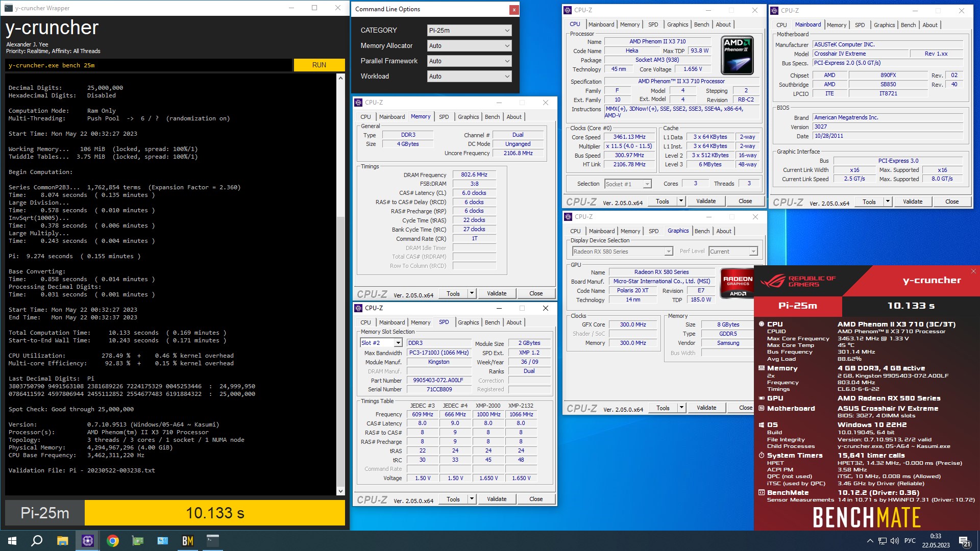Click the y-cruncher Wrapper title icon

pos(9,8)
